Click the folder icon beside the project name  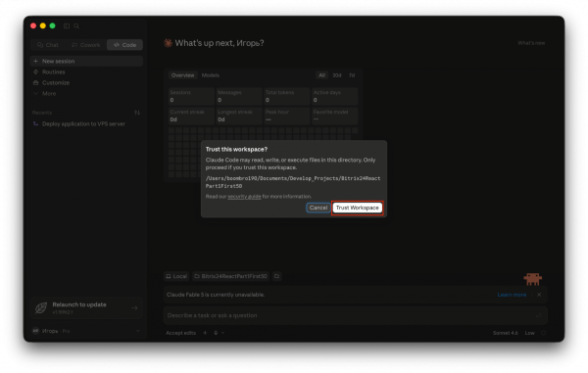click(277, 276)
